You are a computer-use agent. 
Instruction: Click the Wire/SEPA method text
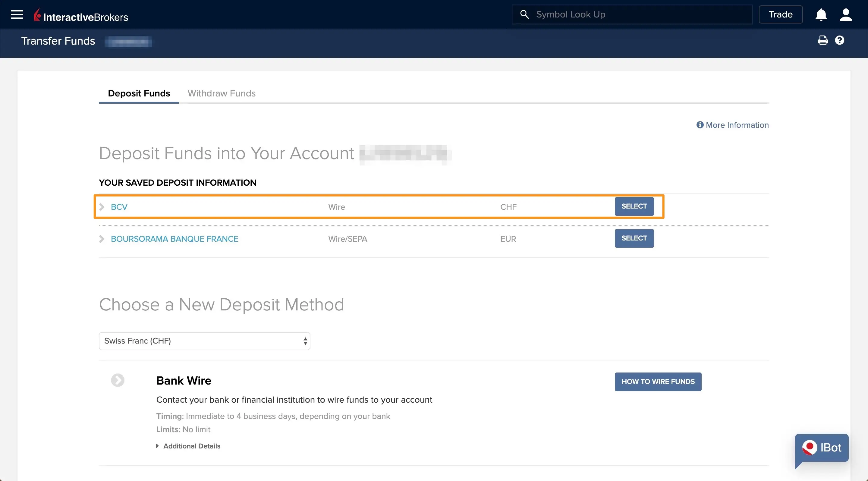[348, 239]
